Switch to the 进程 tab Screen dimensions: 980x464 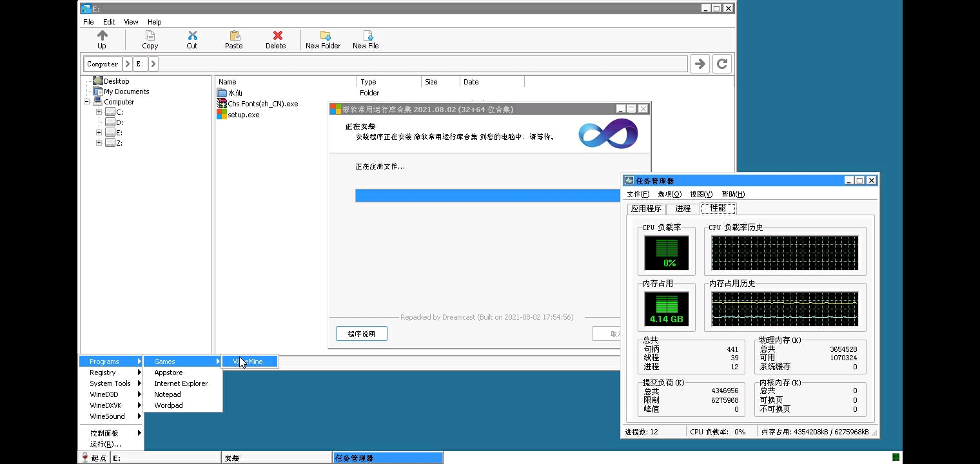[x=683, y=209]
